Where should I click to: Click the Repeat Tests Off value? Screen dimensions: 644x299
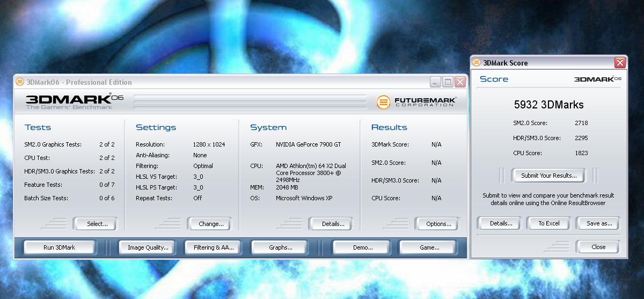pyautogui.click(x=197, y=198)
